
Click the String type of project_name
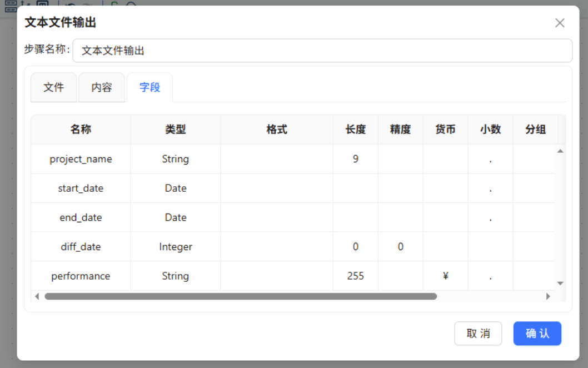pyautogui.click(x=176, y=158)
